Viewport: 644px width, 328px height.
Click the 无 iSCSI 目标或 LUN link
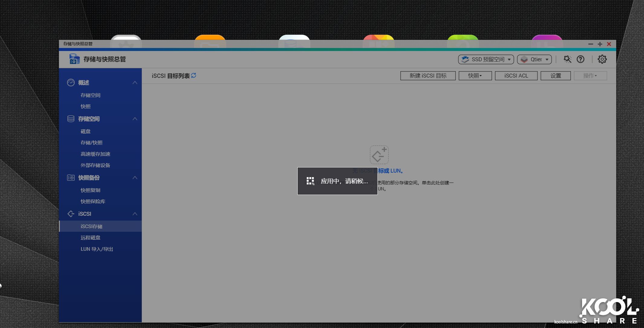point(390,171)
